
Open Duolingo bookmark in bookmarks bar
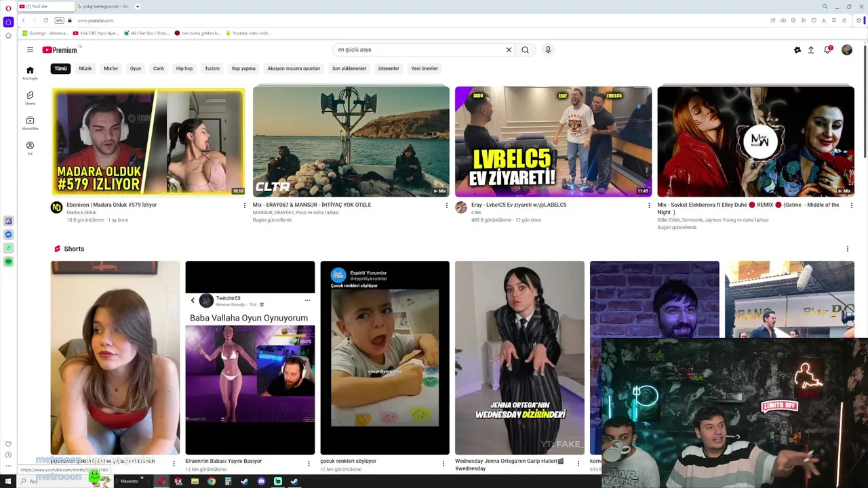[45, 33]
